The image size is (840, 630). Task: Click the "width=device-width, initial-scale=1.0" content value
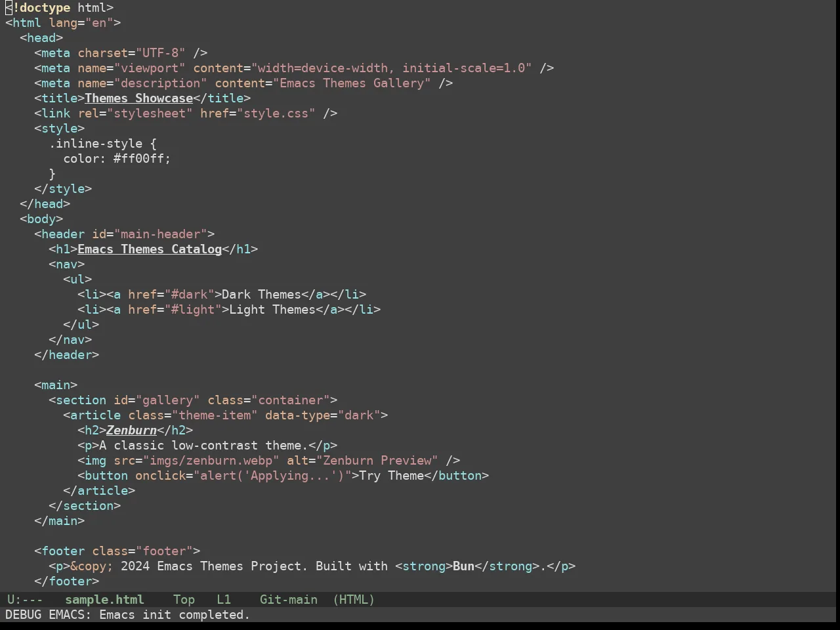(392, 68)
